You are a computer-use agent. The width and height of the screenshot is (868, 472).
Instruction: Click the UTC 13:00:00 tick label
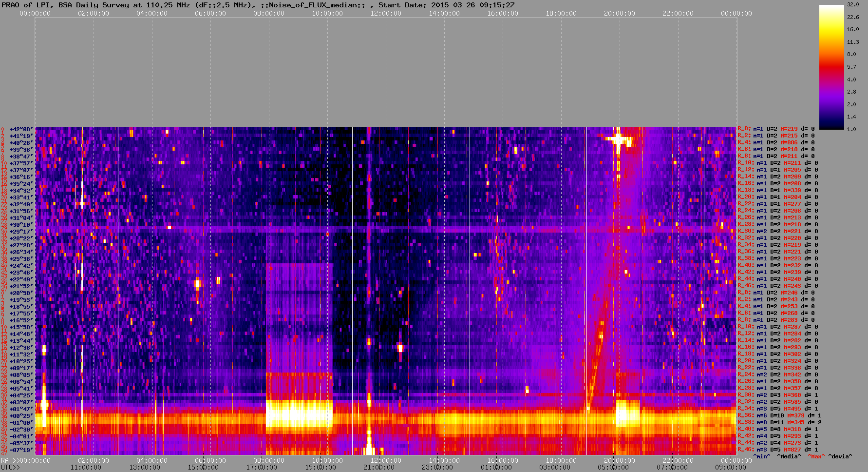pyautogui.click(x=144, y=468)
